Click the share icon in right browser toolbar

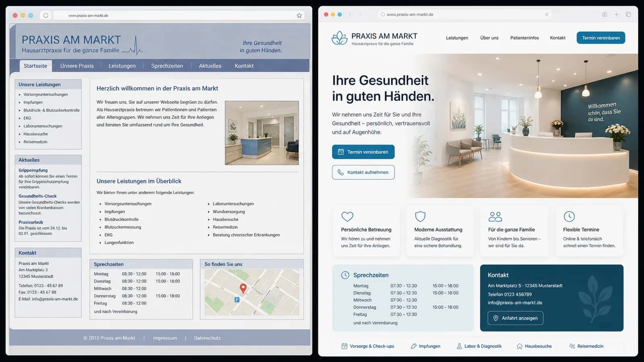605,14
